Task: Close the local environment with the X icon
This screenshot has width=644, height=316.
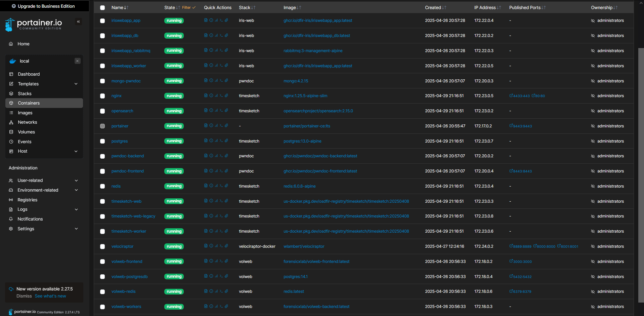Action: (x=78, y=61)
